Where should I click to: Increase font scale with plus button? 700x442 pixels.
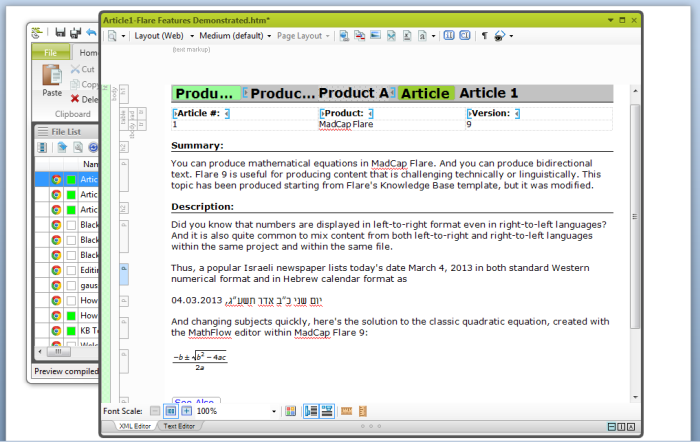[x=186, y=411]
